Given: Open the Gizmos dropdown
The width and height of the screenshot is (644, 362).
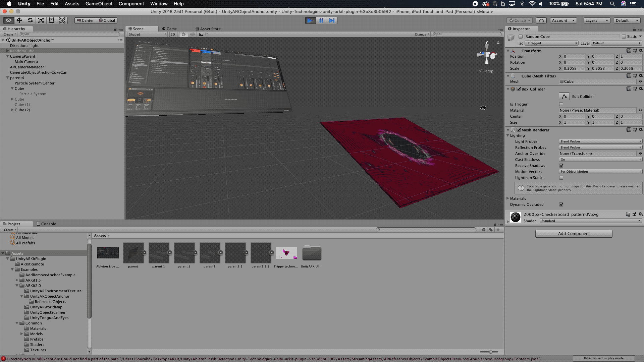Looking at the screenshot, I should click(422, 34).
